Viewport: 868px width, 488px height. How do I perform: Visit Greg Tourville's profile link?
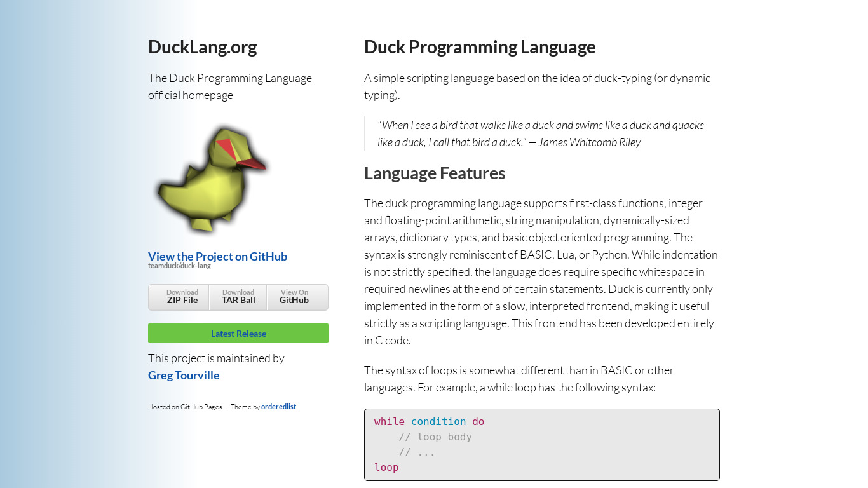pos(184,376)
